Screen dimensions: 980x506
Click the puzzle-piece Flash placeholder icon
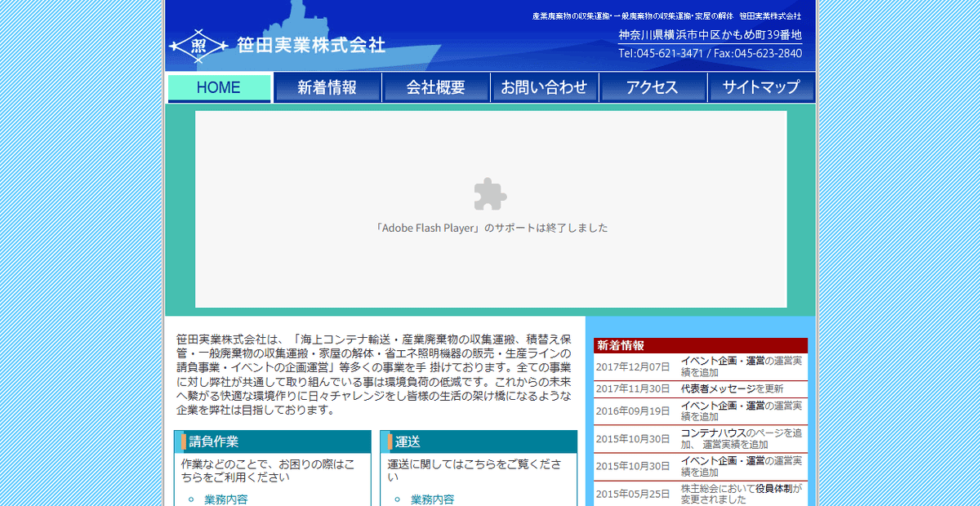pos(490,196)
